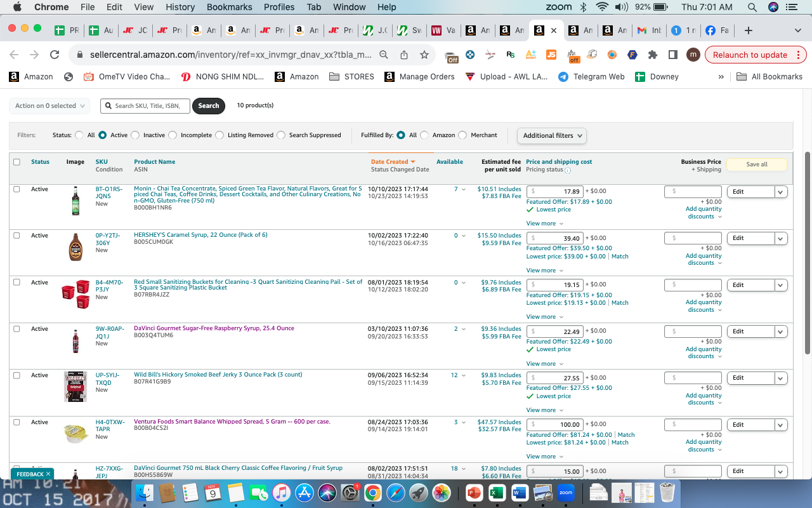
Task: Open Launchpad from the Dock
Action: 418,492
